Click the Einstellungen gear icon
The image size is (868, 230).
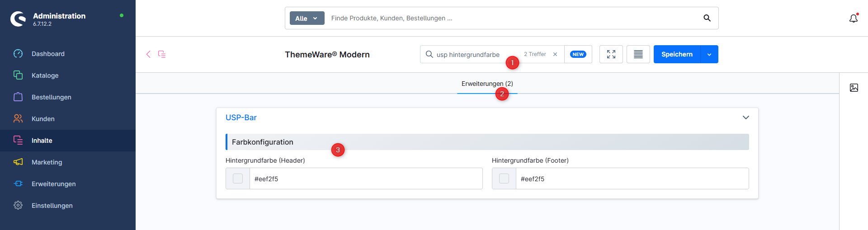pyautogui.click(x=18, y=205)
